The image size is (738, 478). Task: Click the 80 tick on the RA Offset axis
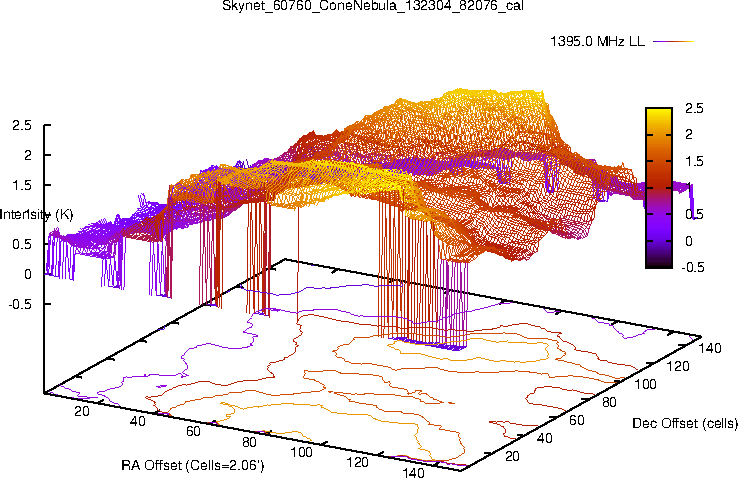pyautogui.click(x=249, y=442)
